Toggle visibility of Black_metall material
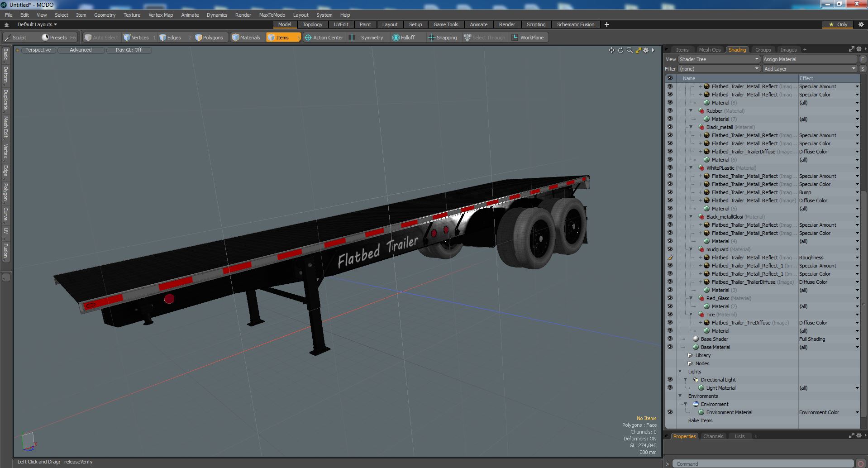This screenshot has width=868, height=468. tap(670, 127)
